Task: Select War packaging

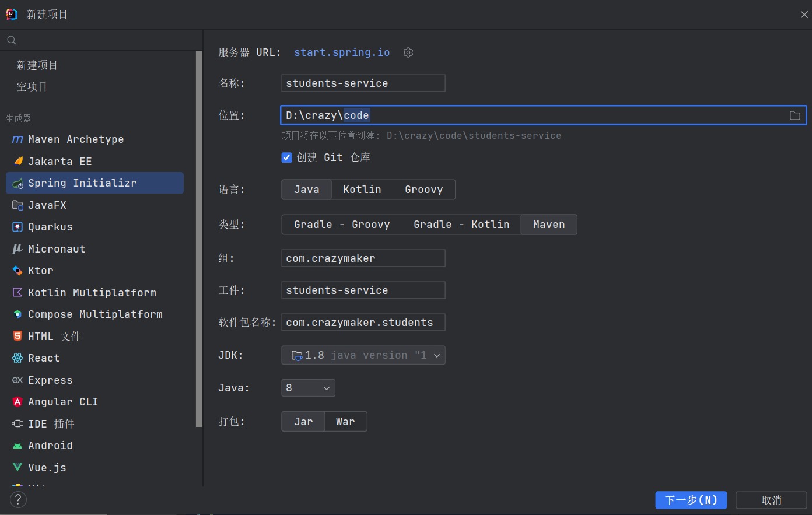Action: pos(345,422)
